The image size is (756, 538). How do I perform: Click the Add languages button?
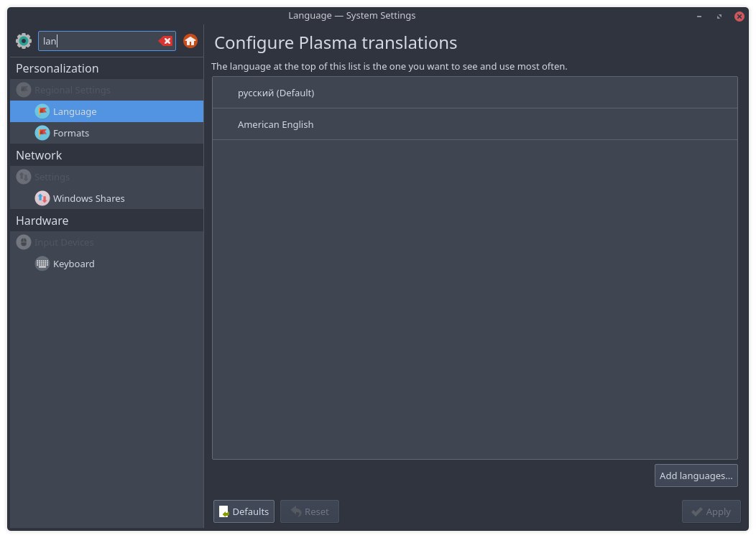point(696,476)
